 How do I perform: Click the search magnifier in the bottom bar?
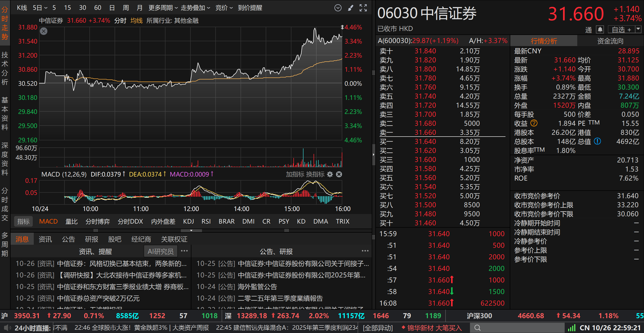[478, 328]
